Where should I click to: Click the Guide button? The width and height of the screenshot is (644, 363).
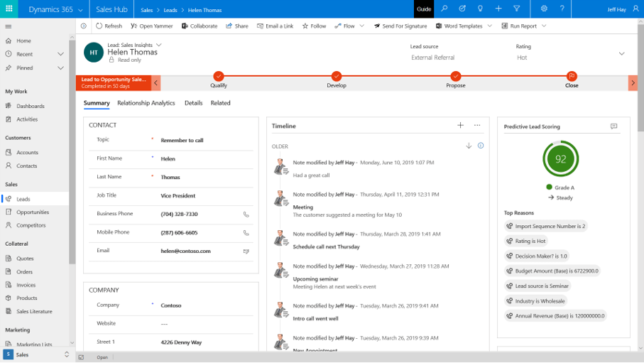point(424,9)
